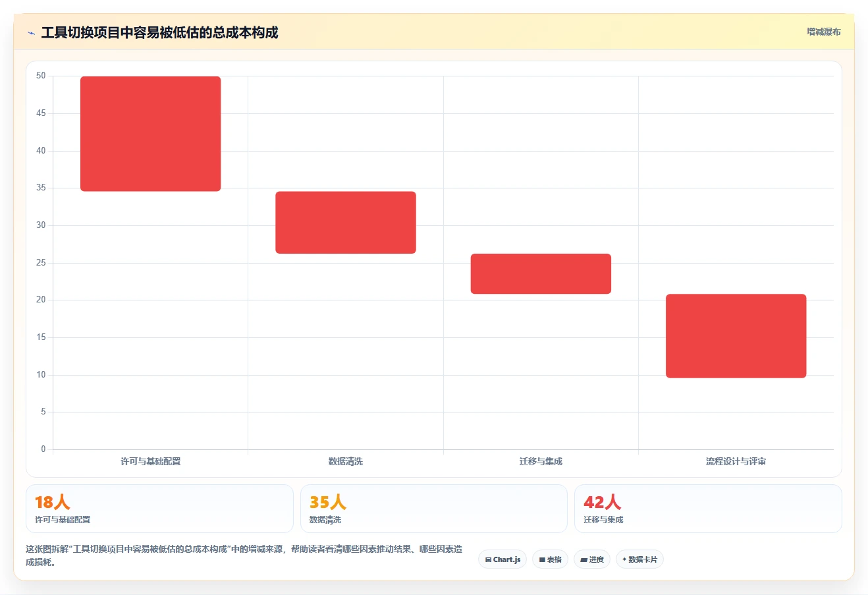Open the 35人 stat card
The width and height of the screenshot is (868, 595).
click(434, 509)
